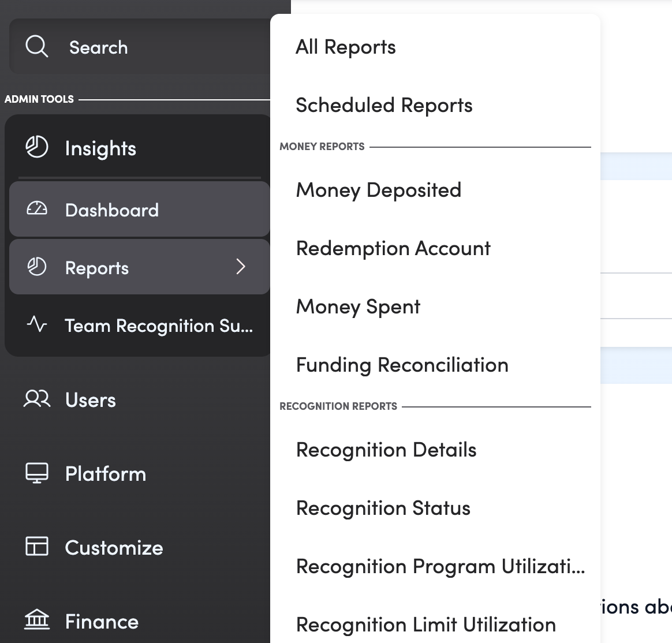Expand the Reports submenu chevron arrow
This screenshot has height=643, width=672.
click(241, 267)
